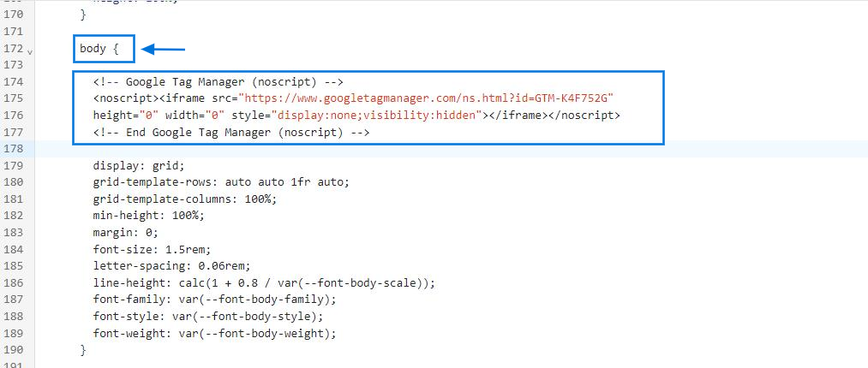
Task: Click line number 172 in the gutter
Action: [x=14, y=49]
